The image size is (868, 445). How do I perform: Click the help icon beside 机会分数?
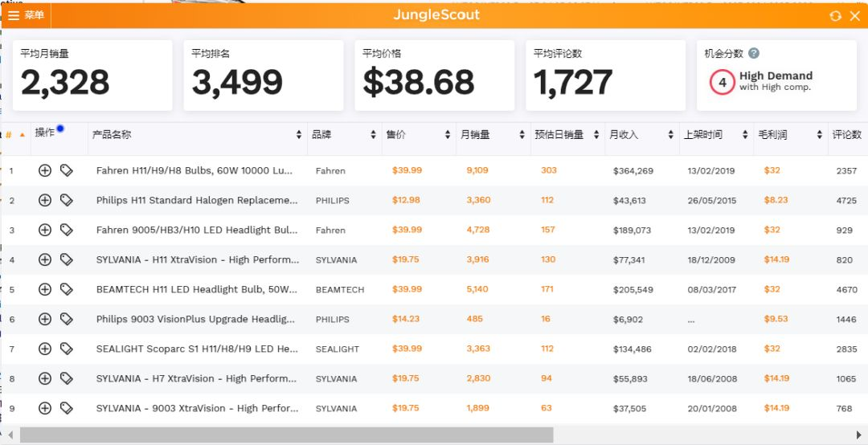point(753,53)
